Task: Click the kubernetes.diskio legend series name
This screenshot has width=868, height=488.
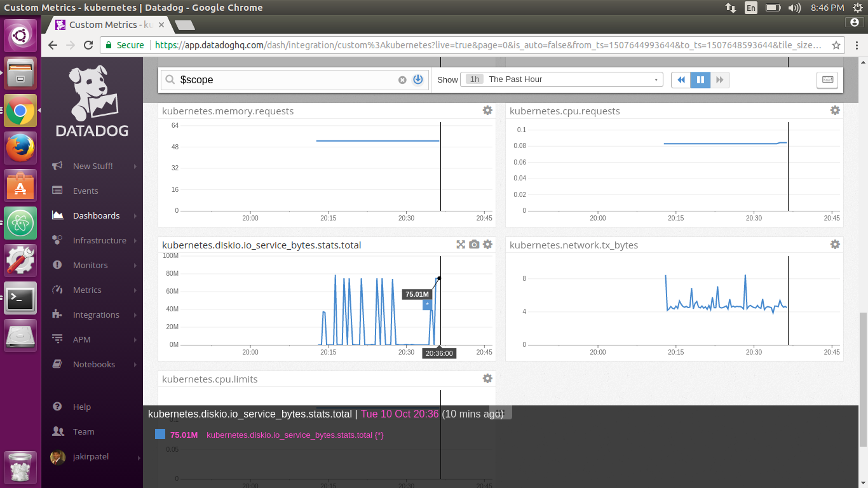Action: [295, 435]
